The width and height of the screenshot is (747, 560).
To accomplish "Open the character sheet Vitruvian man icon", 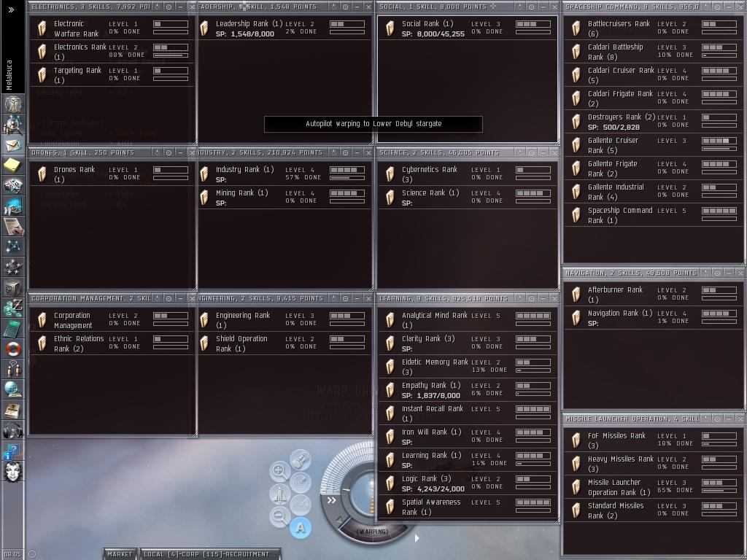I will 13,104.
